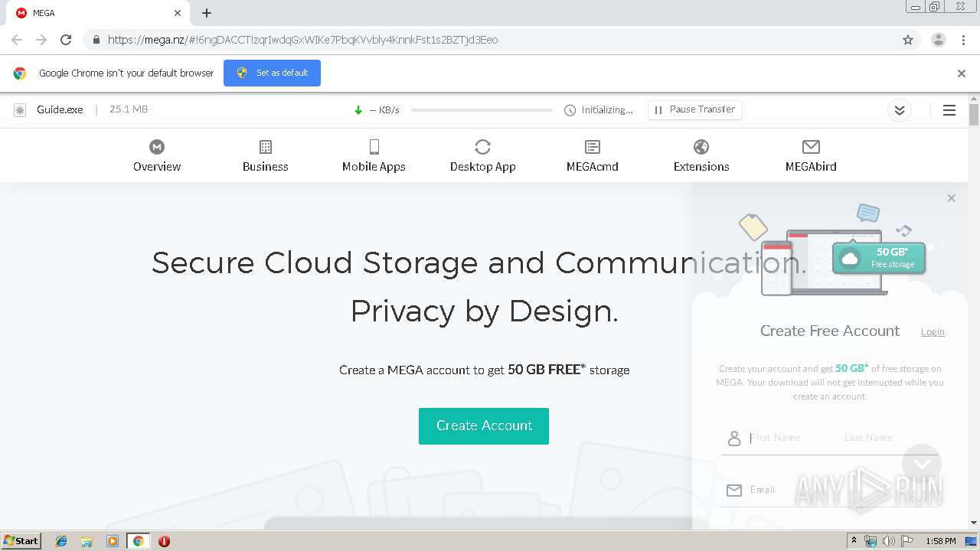
Task: Expand the transfers double-chevron button
Action: (900, 110)
